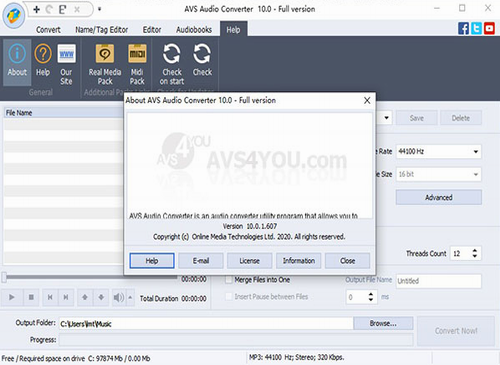Click the Delete profile button
The width and height of the screenshot is (500, 365).
click(461, 118)
